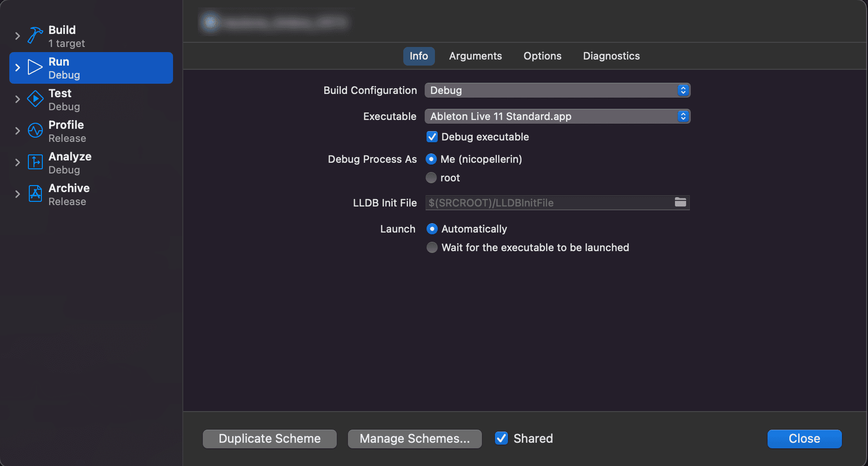868x466 pixels.
Task: Click the Archive action icon
Action: pos(35,194)
